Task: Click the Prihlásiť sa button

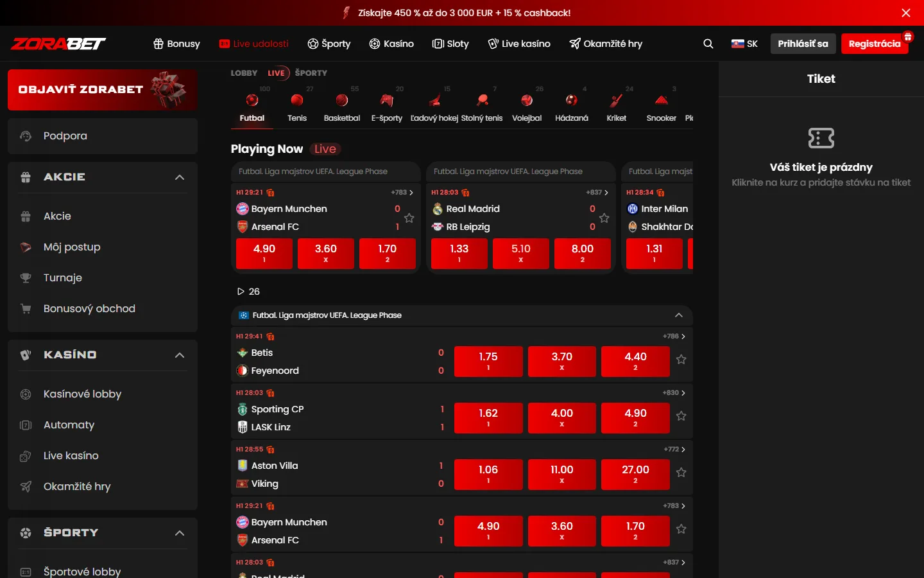Action: tap(803, 44)
